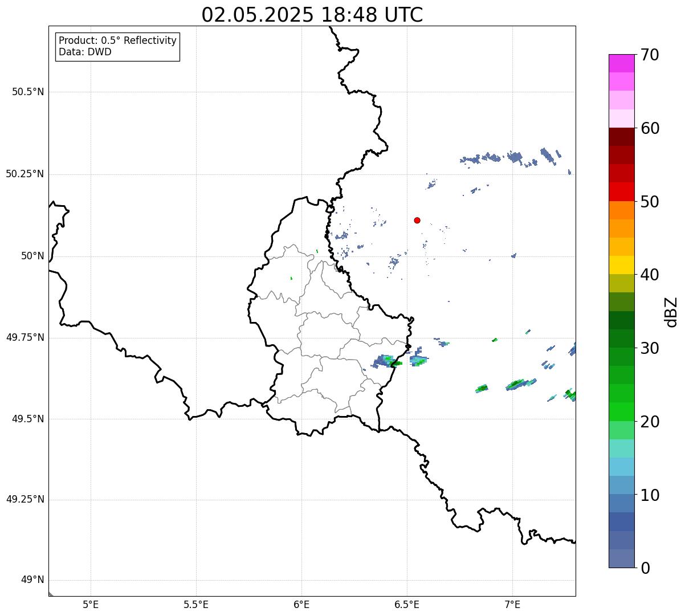Click the title '02.05.2025 18:48 UTC'
The image size is (685, 616).
pyautogui.click(x=312, y=15)
